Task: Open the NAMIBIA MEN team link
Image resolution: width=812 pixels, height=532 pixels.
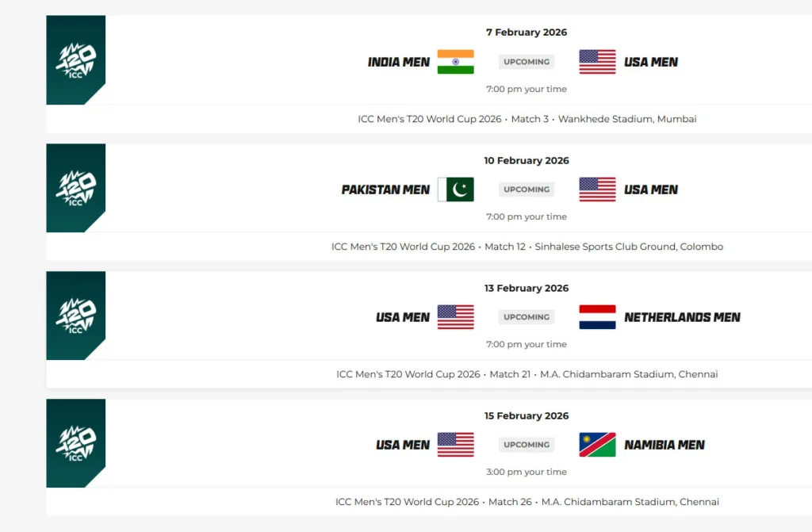Action: tap(665, 445)
